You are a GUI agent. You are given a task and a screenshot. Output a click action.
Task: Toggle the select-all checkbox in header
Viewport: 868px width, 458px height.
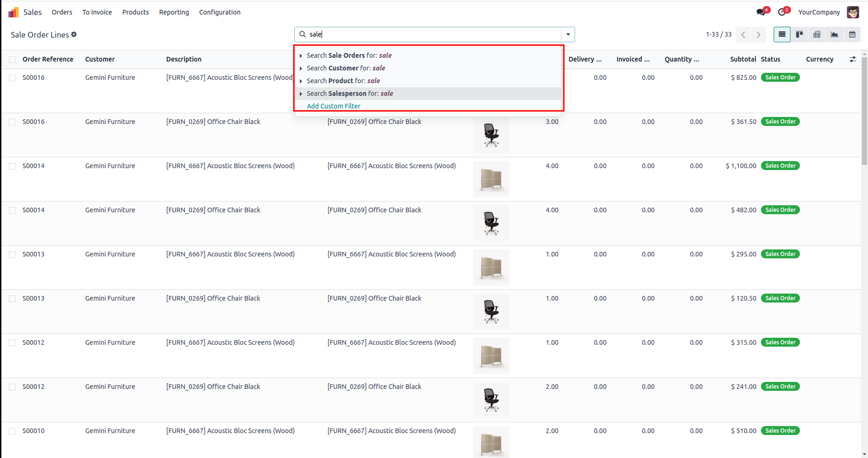coord(12,60)
